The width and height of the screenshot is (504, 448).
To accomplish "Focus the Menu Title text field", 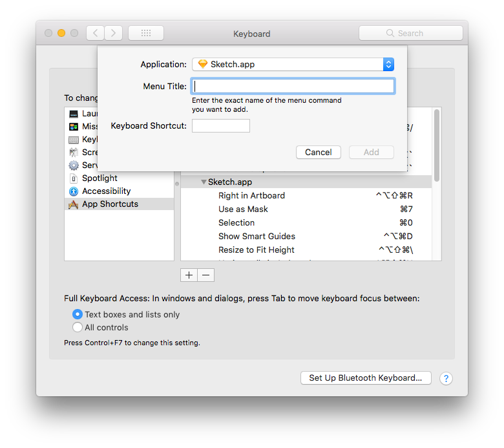I will pyautogui.click(x=293, y=86).
